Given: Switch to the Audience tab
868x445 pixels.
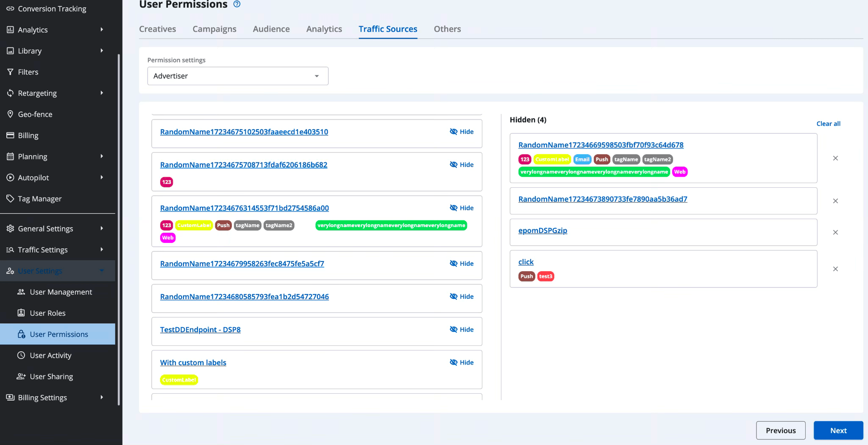Looking at the screenshot, I should point(271,29).
